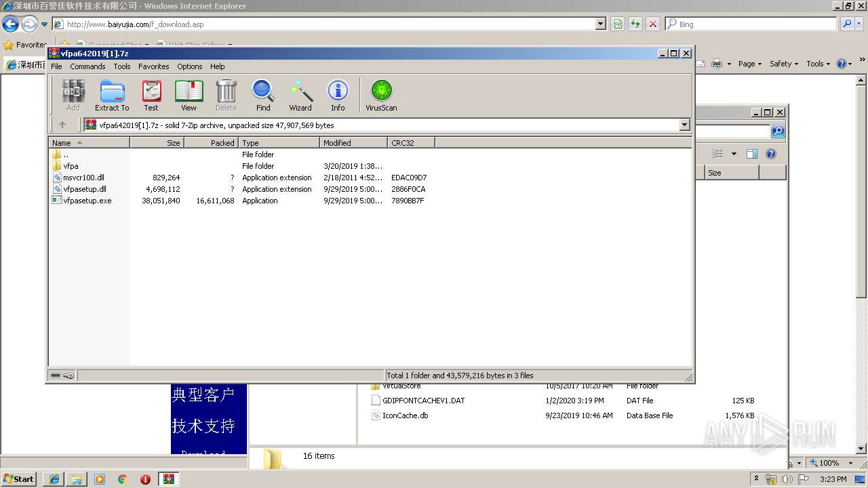The width and height of the screenshot is (868, 488).
Task: Open the WinRAR Tools menu
Action: (x=122, y=66)
